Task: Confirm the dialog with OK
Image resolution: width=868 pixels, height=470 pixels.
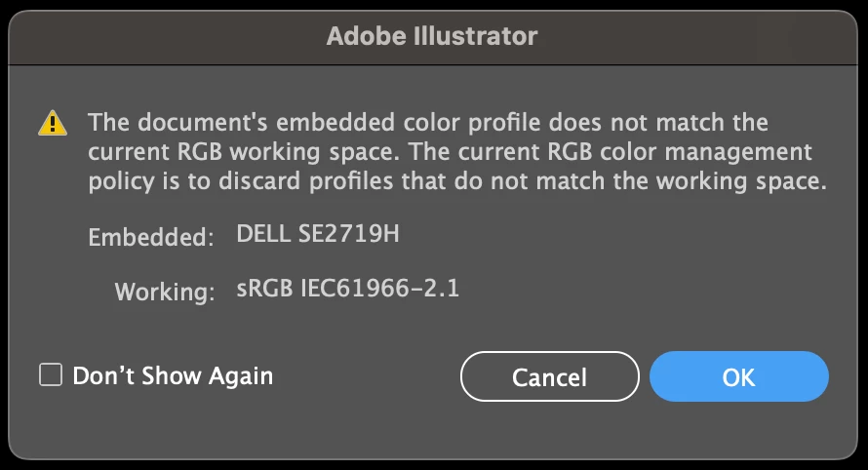Action: tap(738, 376)
